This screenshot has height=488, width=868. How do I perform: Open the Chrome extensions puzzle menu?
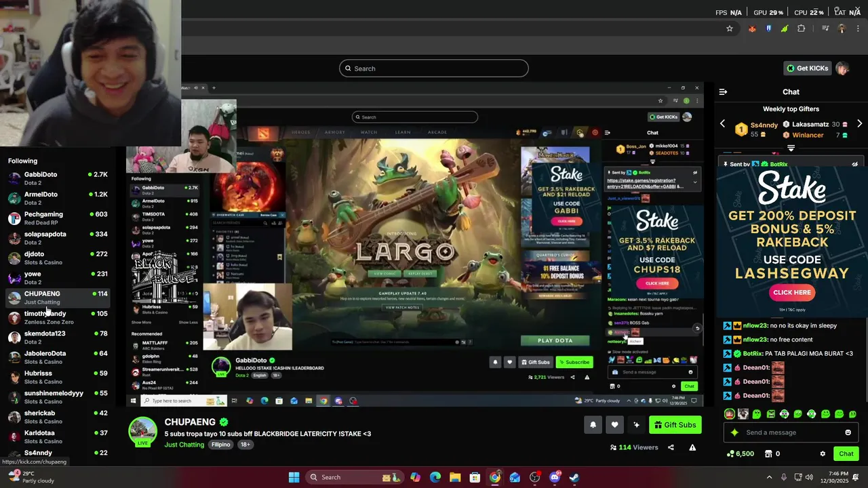pyautogui.click(x=802, y=28)
